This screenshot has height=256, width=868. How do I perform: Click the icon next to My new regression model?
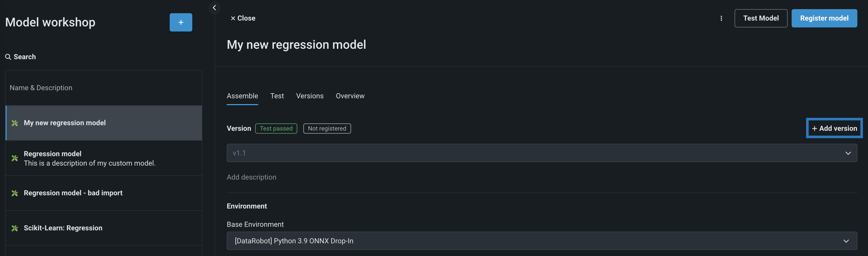[15, 123]
